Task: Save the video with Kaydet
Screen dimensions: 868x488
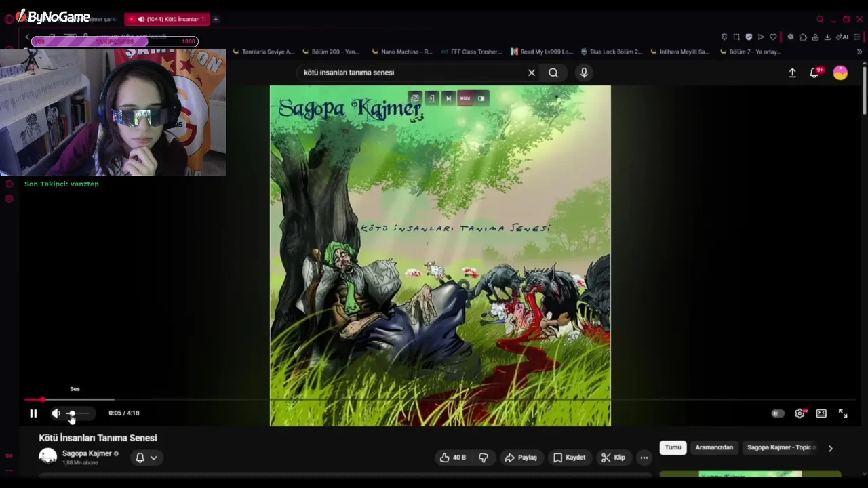Action: (x=569, y=457)
